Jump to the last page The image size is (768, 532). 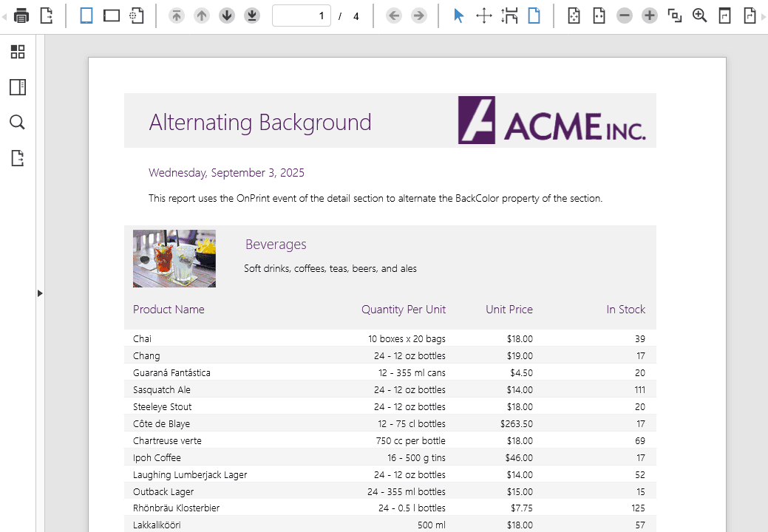pos(252,16)
